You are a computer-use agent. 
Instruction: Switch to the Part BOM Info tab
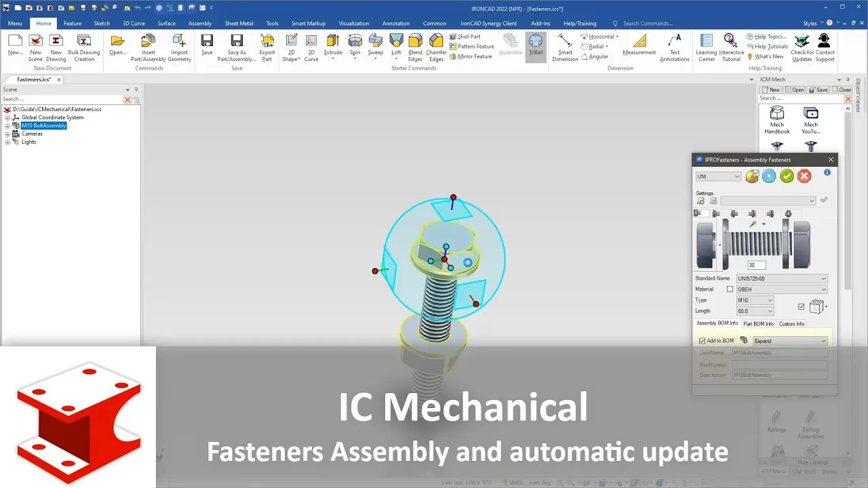pos(758,324)
